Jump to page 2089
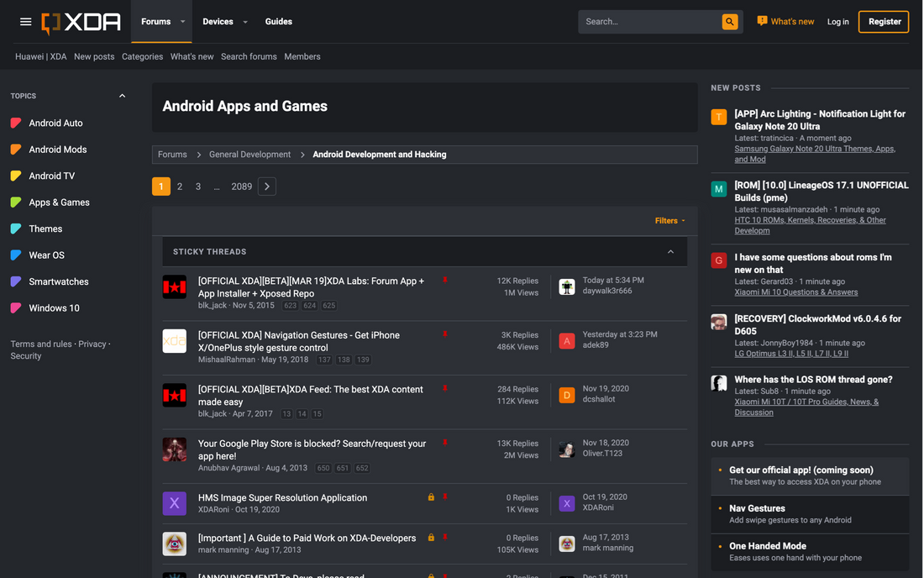 tap(241, 187)
